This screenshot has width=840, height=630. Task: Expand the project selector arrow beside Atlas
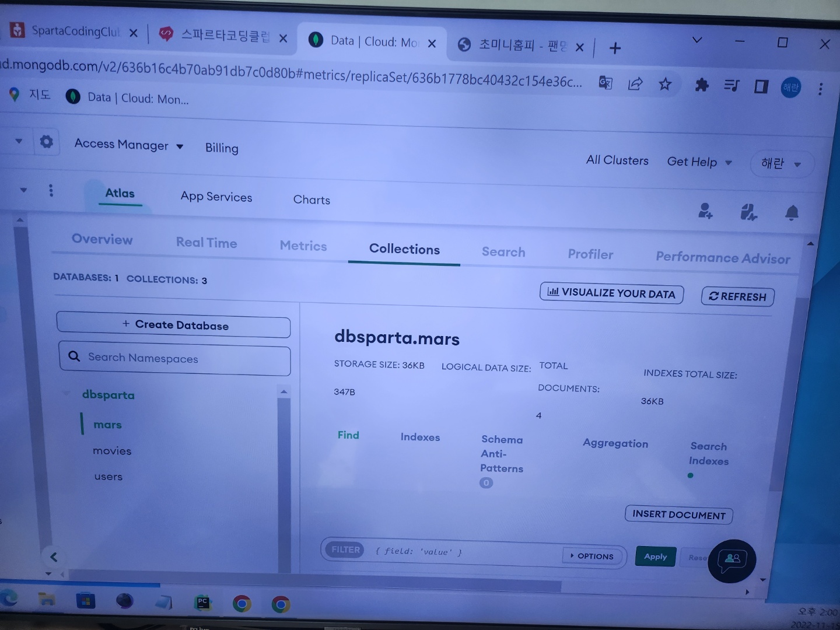pos(23,190)
